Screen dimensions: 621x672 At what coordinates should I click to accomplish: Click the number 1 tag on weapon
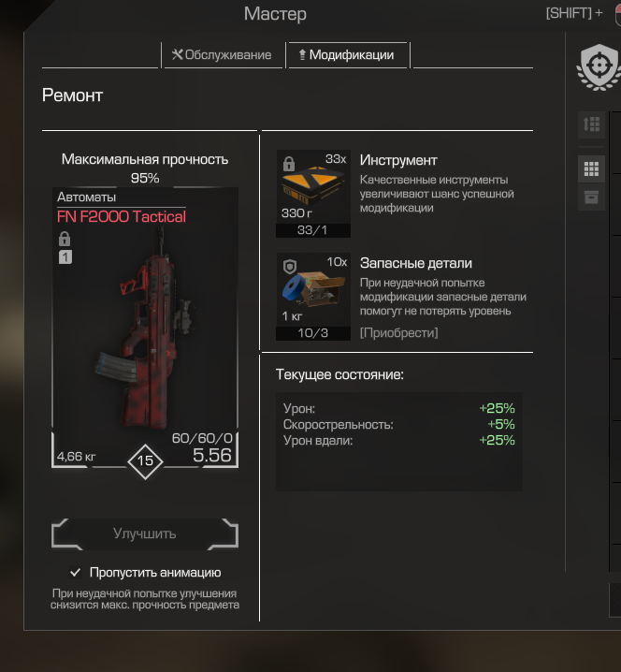click(x=65, y=257)
